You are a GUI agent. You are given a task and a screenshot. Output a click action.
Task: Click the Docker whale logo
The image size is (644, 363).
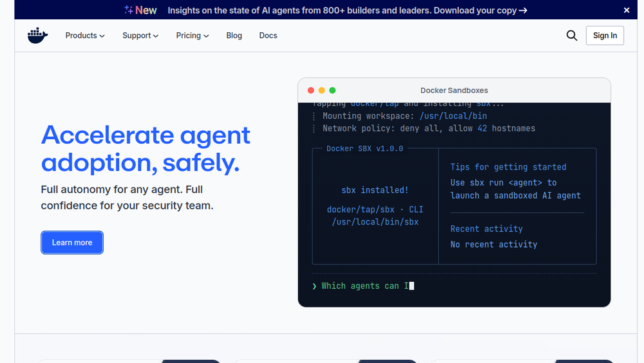click(38, 35)
